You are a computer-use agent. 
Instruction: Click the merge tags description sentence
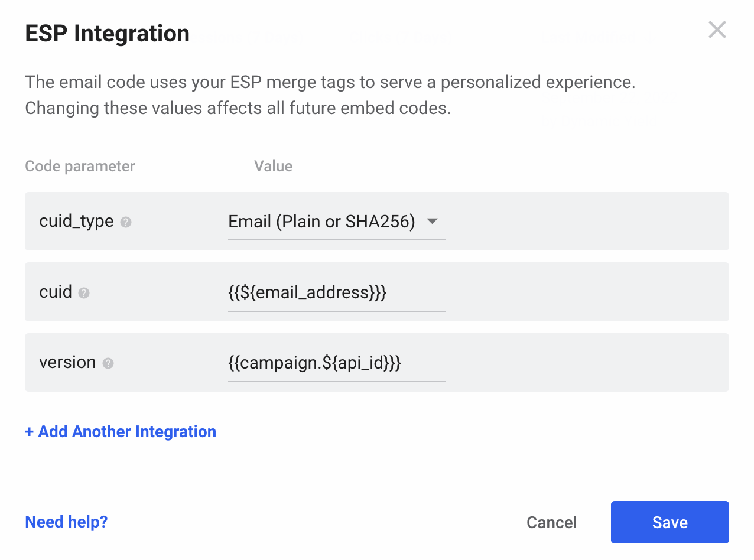point(330,82)
